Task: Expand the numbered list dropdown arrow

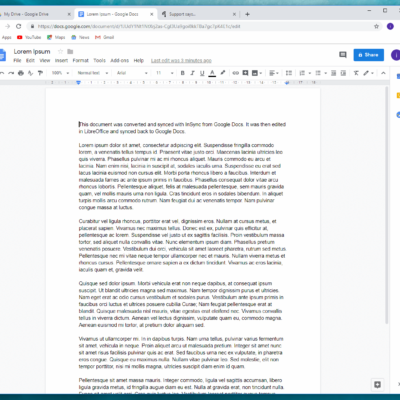Action: (310, 73)
